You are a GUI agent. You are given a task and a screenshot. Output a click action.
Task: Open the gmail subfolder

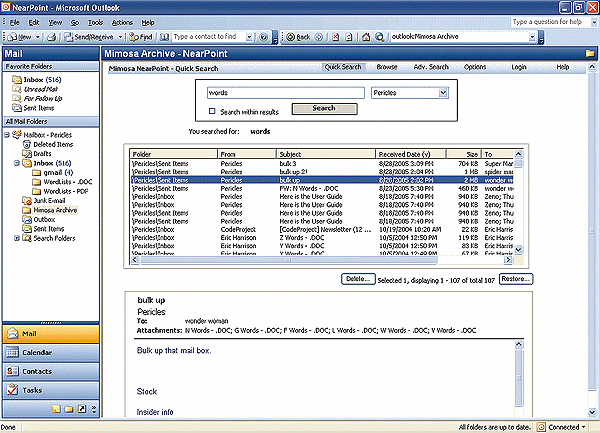(58, 172)
